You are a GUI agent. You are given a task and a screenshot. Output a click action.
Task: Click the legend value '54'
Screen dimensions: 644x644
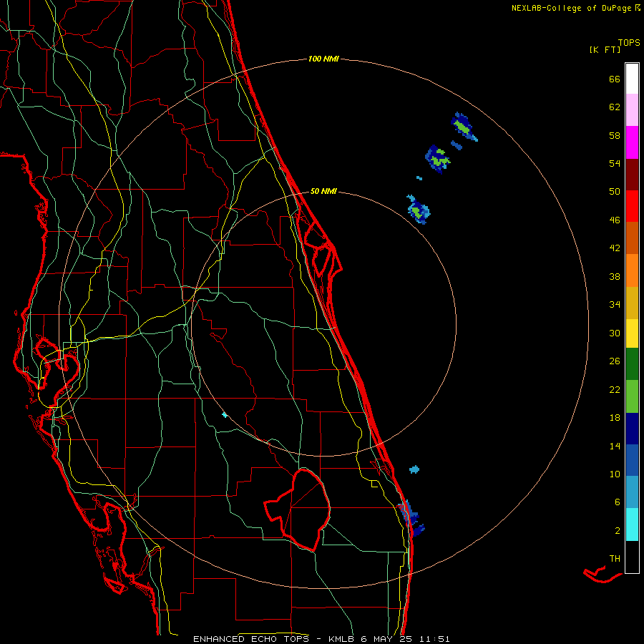click(x=615, y=163)
